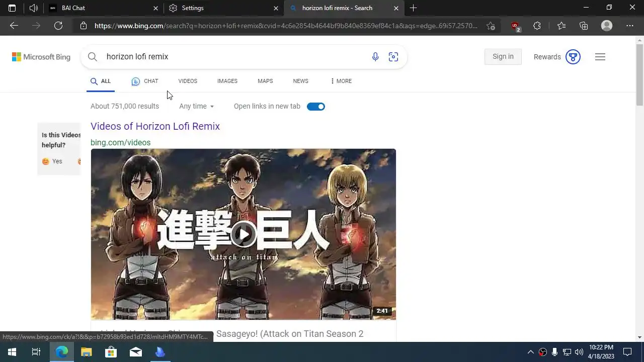Image resolution: width=644 pixels, height=362 pixels.
Task: Switch to the NEWS tab
Action: pos(301,81)
